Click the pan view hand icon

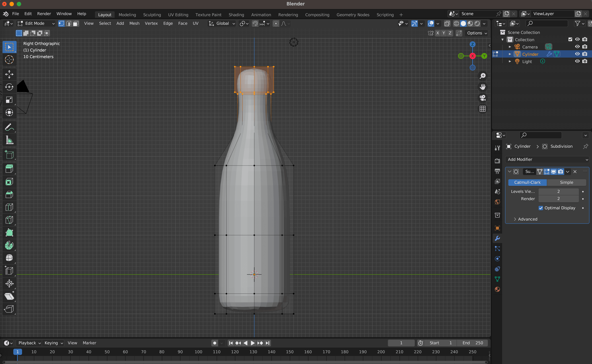point(483,87)
